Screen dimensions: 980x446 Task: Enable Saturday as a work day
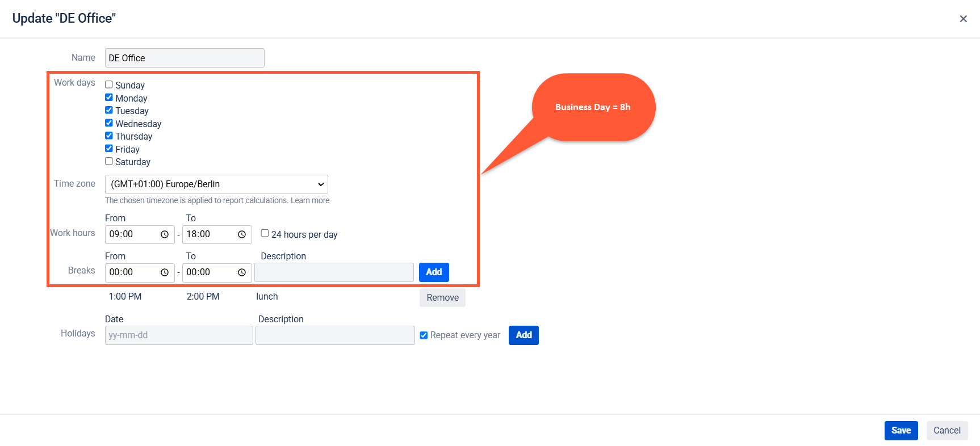point(109,161)
